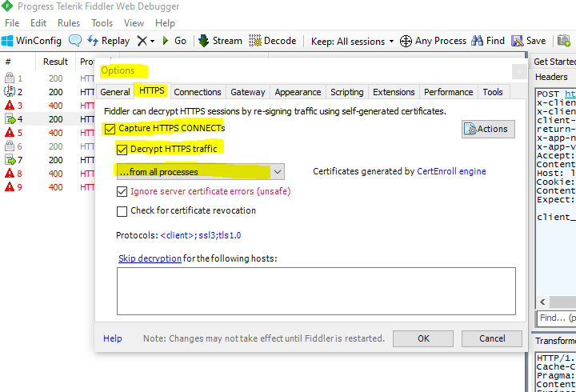576x392 pixels.
Task: Click the POST request URL link
Action: (570, 94)
